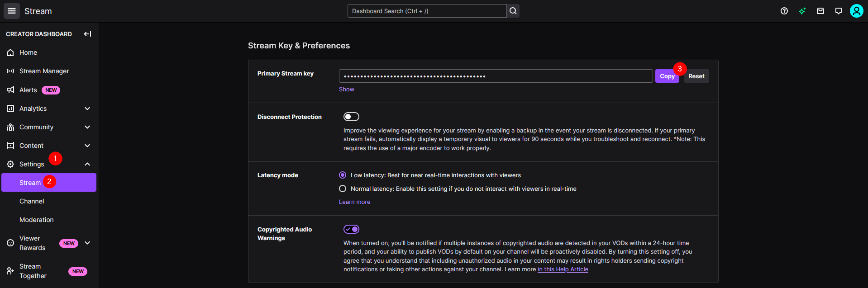Collapse the Settings section chevron
The image size is (868, 288).
point(87,164)
